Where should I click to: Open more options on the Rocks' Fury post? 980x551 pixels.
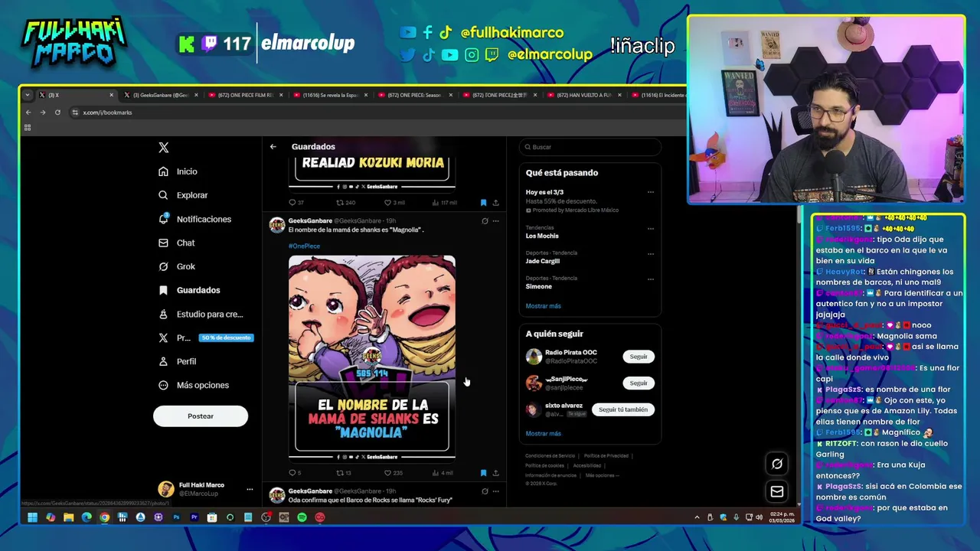(x=496, y=491)
